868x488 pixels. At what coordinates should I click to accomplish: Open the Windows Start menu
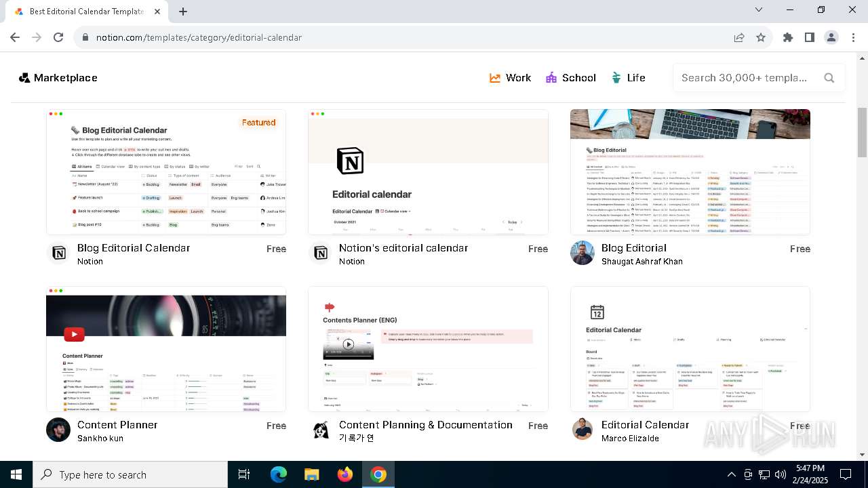(16, 474)
